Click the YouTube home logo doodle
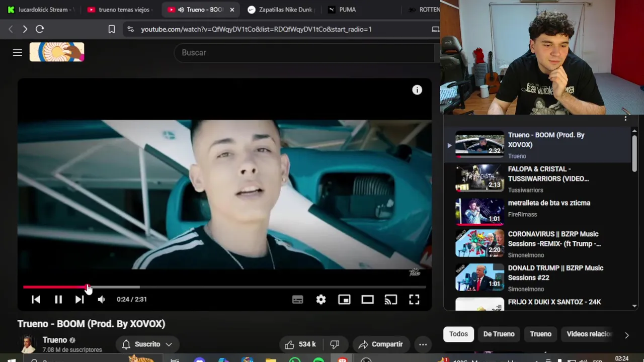This screenshot has height=362, width=644. 57,52
